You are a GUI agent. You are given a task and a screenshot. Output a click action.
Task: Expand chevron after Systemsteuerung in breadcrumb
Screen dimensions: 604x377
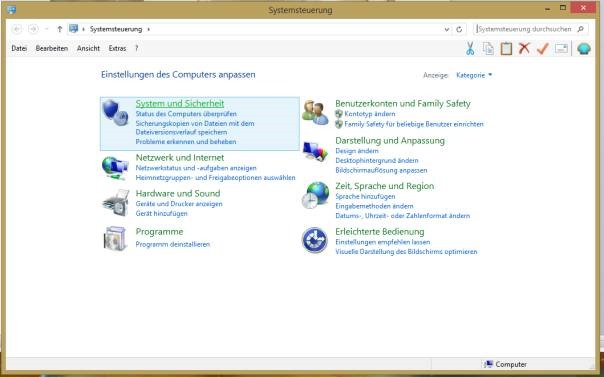point(149,29)
